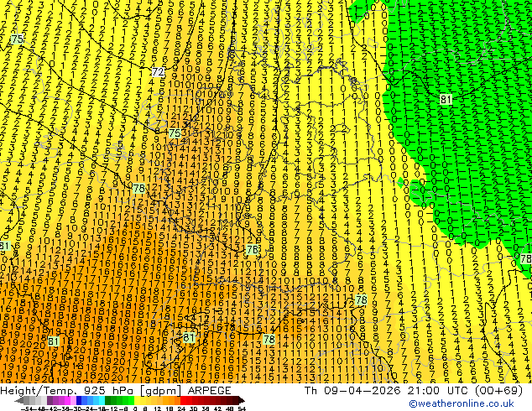Pick the dark purple legend swatch near -42
This screenshot has width=532, height=411.
[x=50, y=400]
